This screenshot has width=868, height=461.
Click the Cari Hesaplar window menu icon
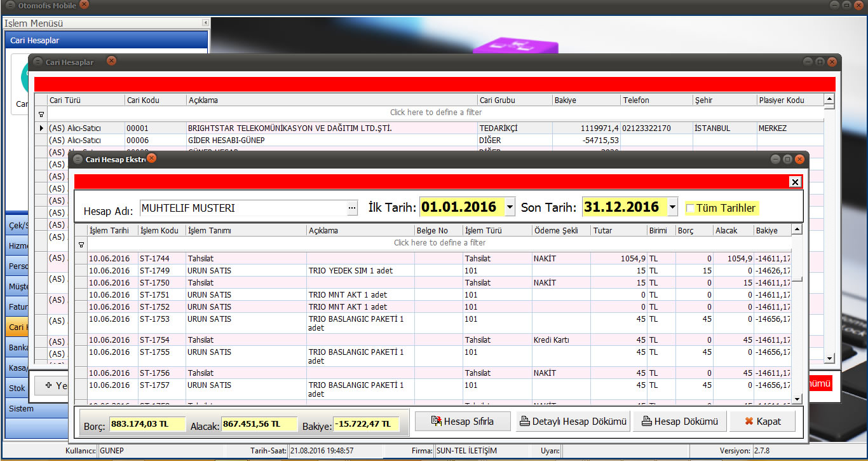[37, 62]
